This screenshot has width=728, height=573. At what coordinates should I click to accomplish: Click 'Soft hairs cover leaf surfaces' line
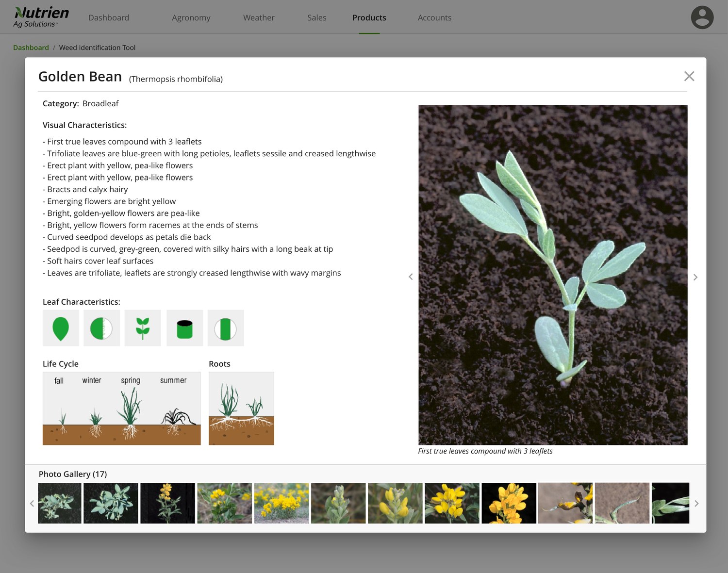point(98,261)
